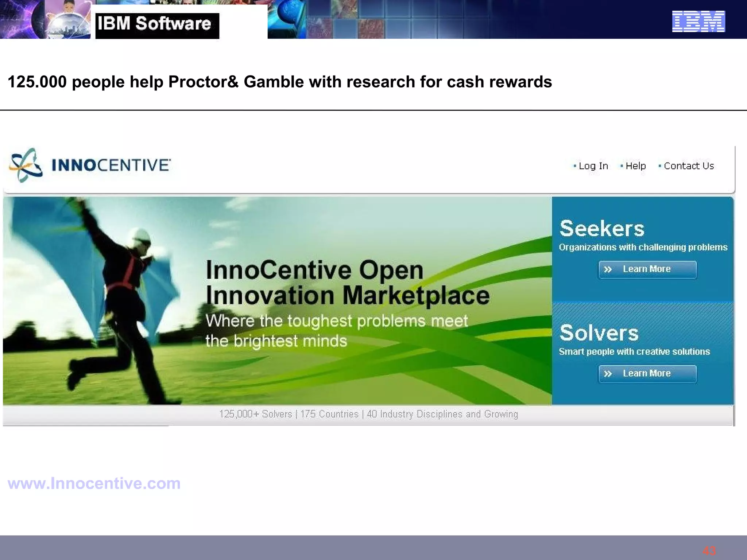Screen dimensions: 747x560
Task: Click the slide number 43
Action: [709, 551]
